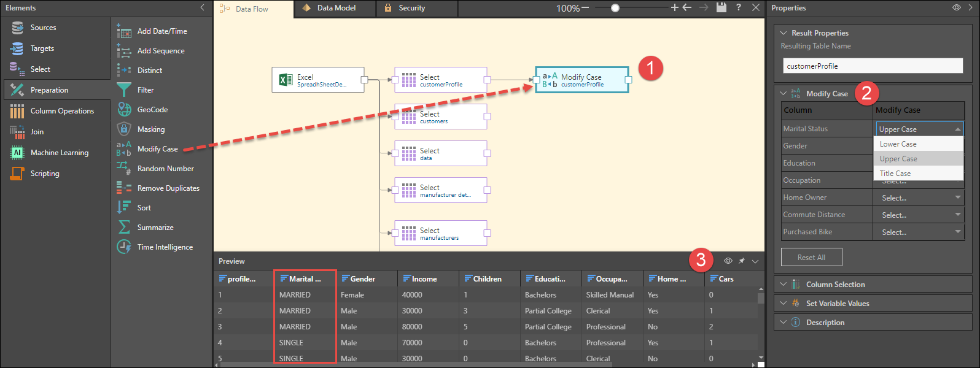Click the Summarize sigma icon
Viewport: 980px width, 368px height.
(x=124, y=227)
